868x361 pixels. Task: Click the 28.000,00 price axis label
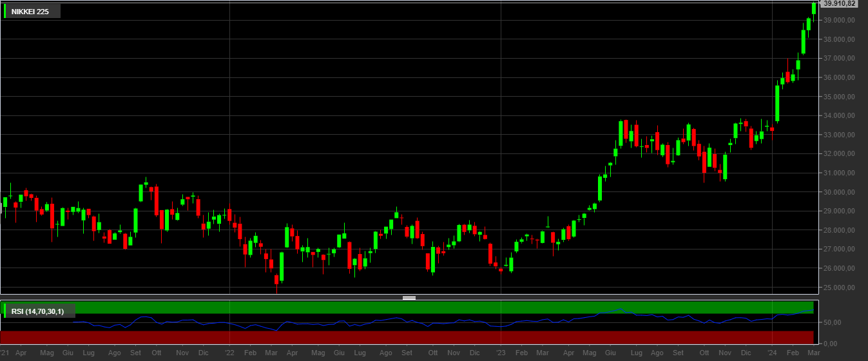(839, 230)
